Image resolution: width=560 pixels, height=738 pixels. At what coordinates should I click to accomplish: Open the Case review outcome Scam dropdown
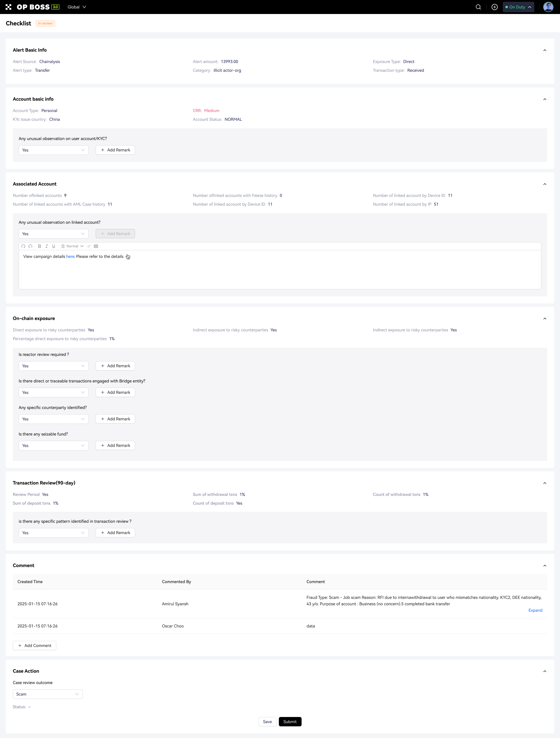(48, 694)
